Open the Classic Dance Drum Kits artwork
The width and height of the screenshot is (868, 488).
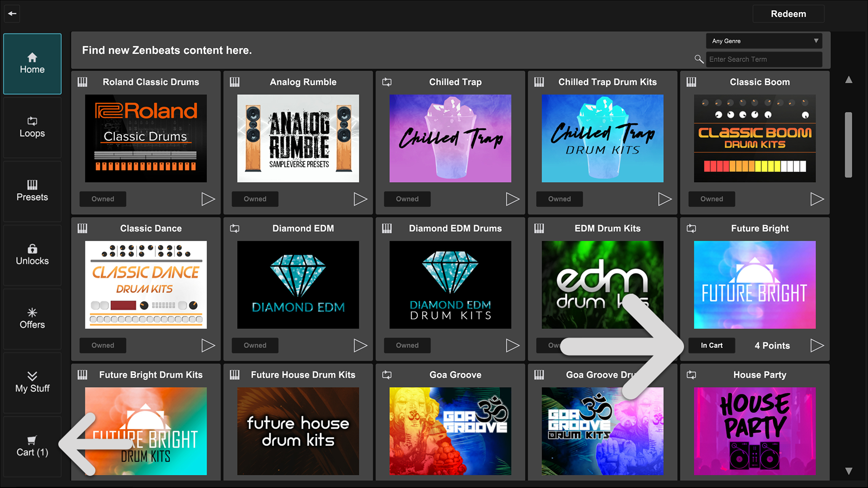(x=146, y=285)
